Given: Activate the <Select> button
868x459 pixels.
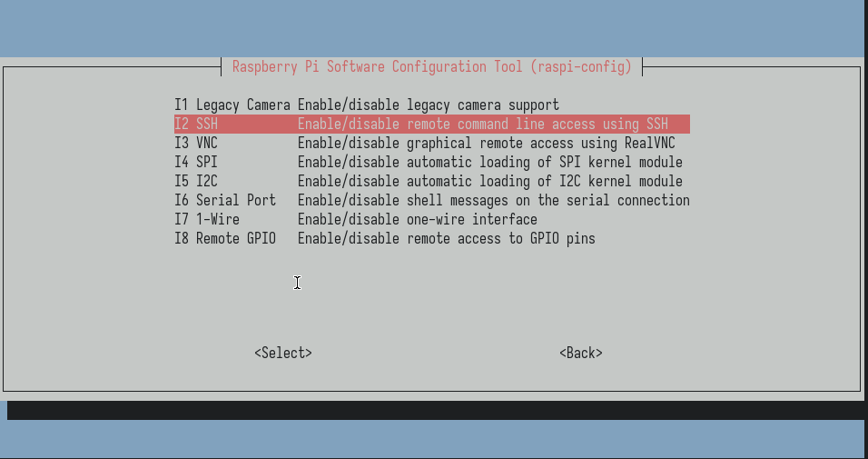Looking at the screenshot, I should [x=283, y=354].
